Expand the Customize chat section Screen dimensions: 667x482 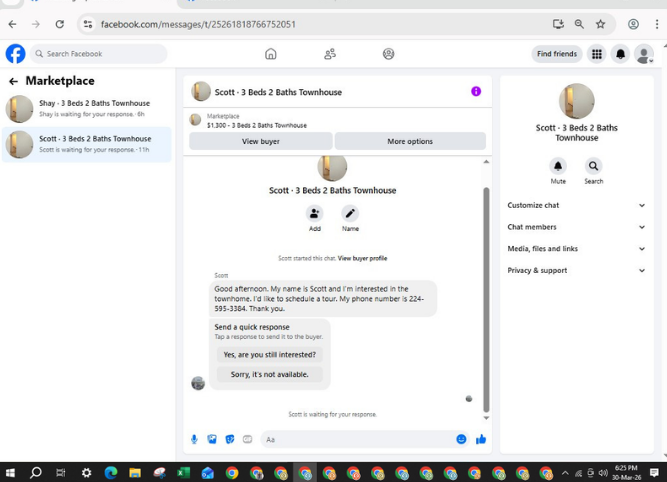tap(576, 205)
